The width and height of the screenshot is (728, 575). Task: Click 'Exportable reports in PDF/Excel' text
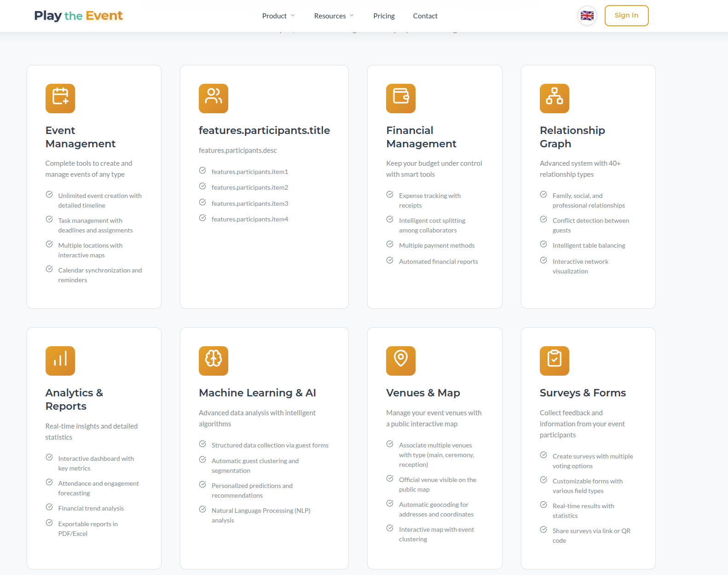88,529
